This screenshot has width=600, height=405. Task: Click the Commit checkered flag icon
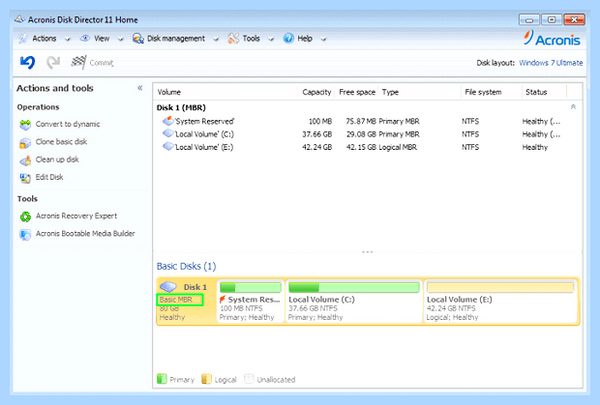pyautogui.click(x=78, y=62)
